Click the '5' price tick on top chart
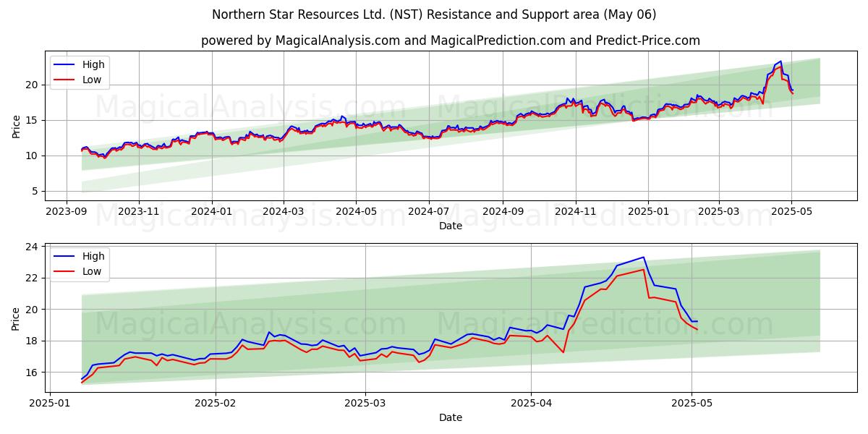Viewport: 868px width, 434px height. (36, 191)
